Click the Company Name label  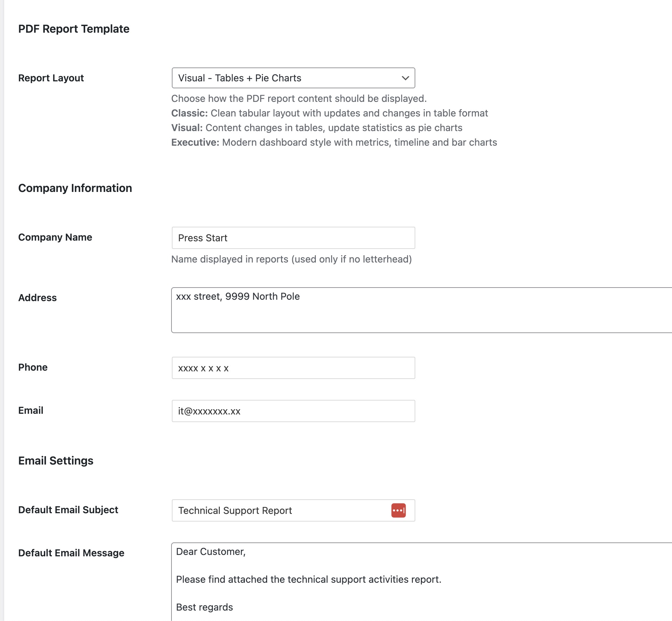[55, 237]
